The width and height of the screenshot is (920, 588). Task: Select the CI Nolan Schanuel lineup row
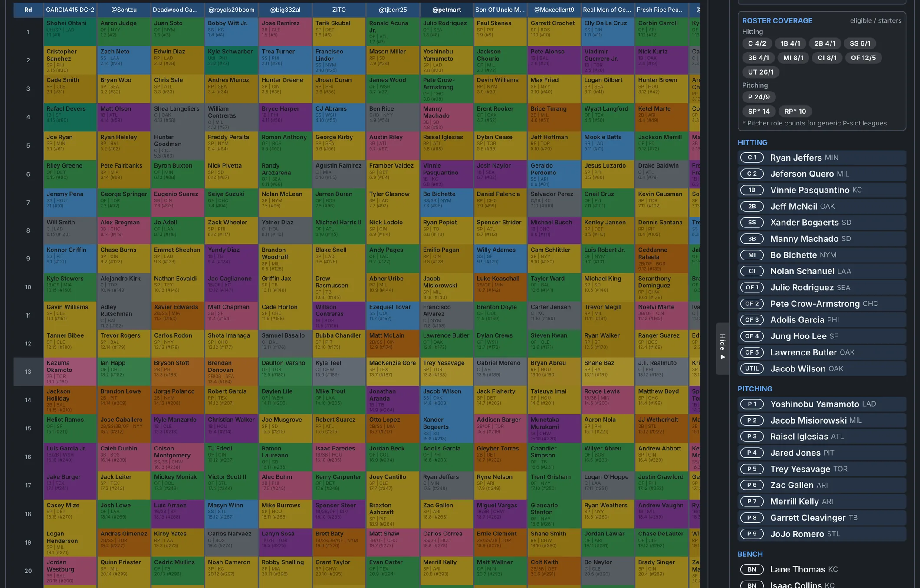822,271
